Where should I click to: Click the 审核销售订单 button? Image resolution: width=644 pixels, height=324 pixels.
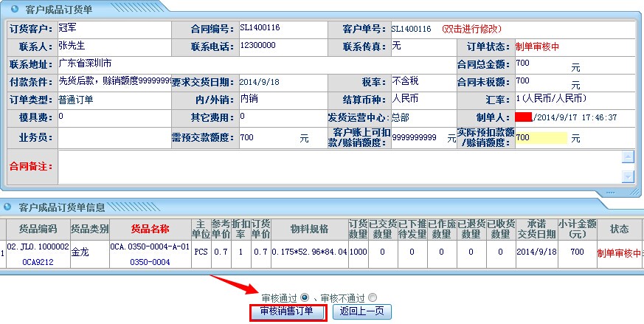pos(287,311)
